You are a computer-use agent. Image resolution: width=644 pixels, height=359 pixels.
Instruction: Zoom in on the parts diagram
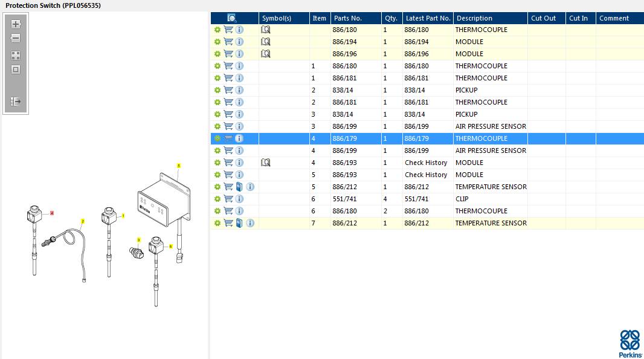[x=16, y=24]
